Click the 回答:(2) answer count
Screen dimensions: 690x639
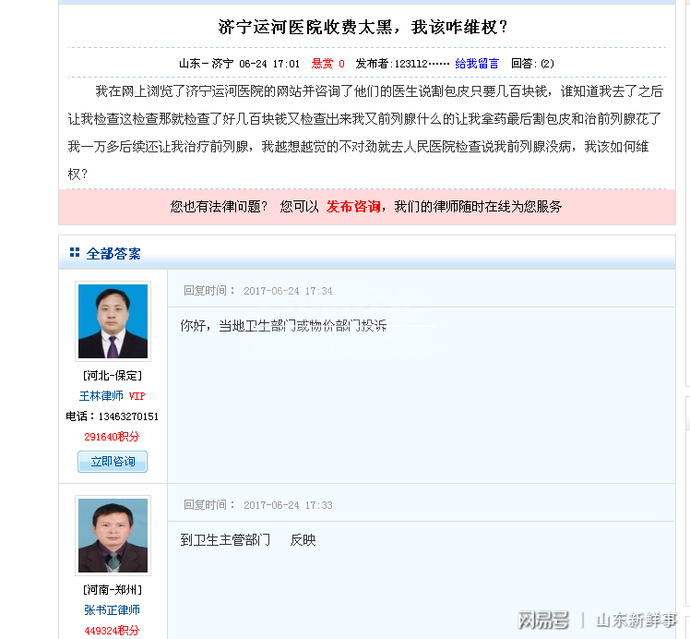pyautogui.click(x=532, y=64)
